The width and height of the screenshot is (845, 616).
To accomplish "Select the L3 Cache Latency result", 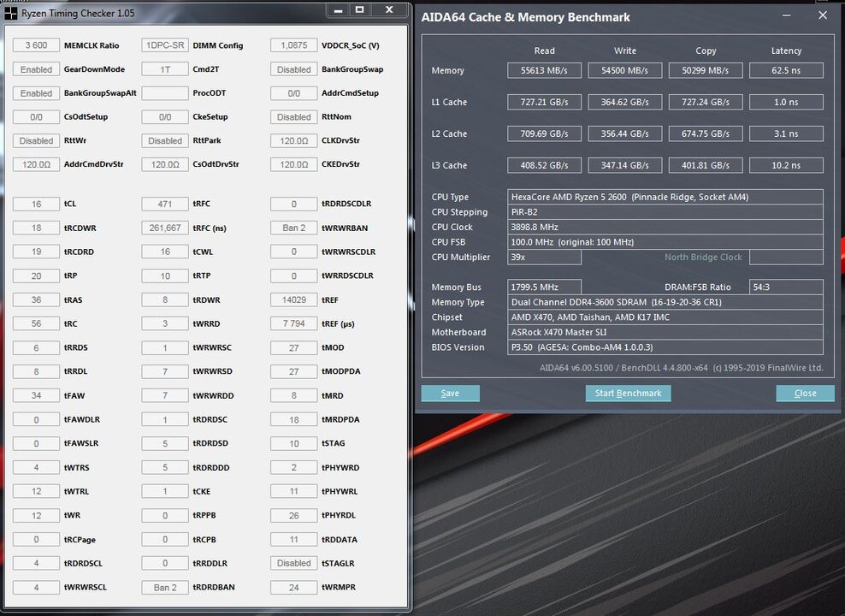I will tap(786, 165).
